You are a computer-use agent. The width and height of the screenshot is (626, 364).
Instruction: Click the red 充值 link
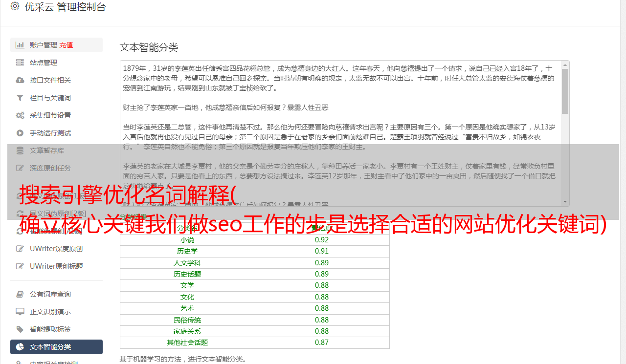click(x=66, y=45)
